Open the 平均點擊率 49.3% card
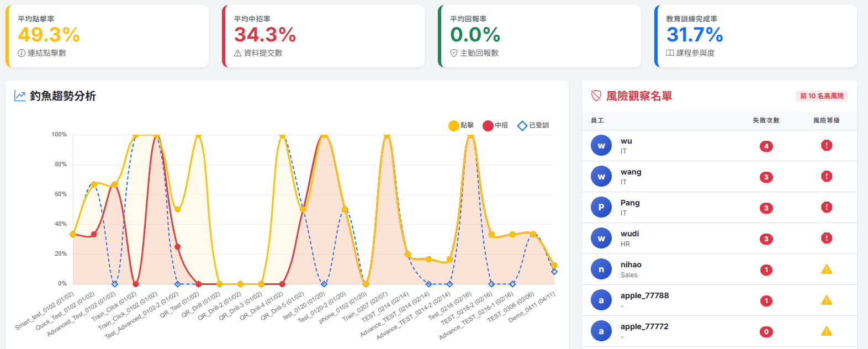The image size is (868, 349). coord(107,36)
